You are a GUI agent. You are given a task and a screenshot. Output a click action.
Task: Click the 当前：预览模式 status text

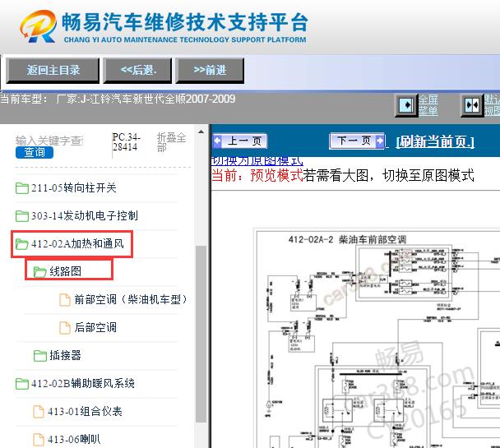(x=257, y=176)
